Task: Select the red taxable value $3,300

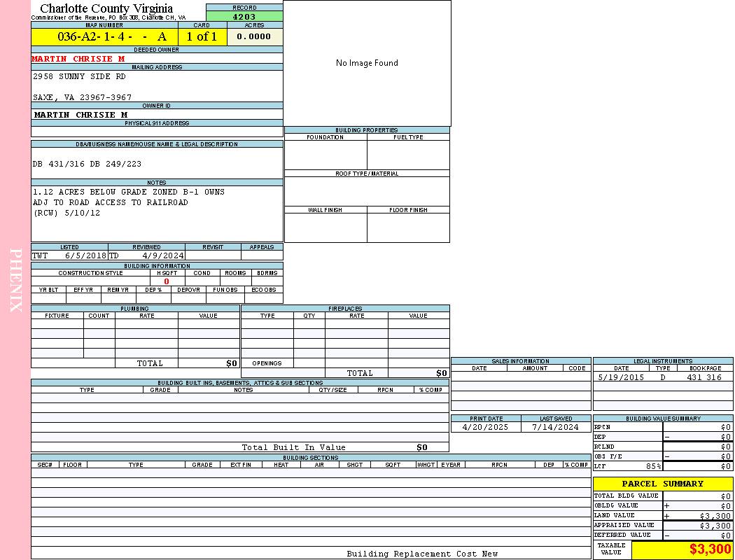Action: pyautogui.click(x=710, y=549)
